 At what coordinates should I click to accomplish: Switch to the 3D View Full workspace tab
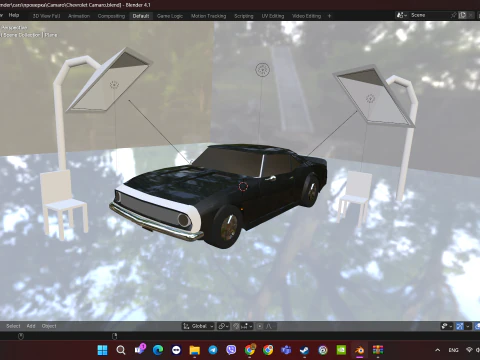(x=46, y=16)
